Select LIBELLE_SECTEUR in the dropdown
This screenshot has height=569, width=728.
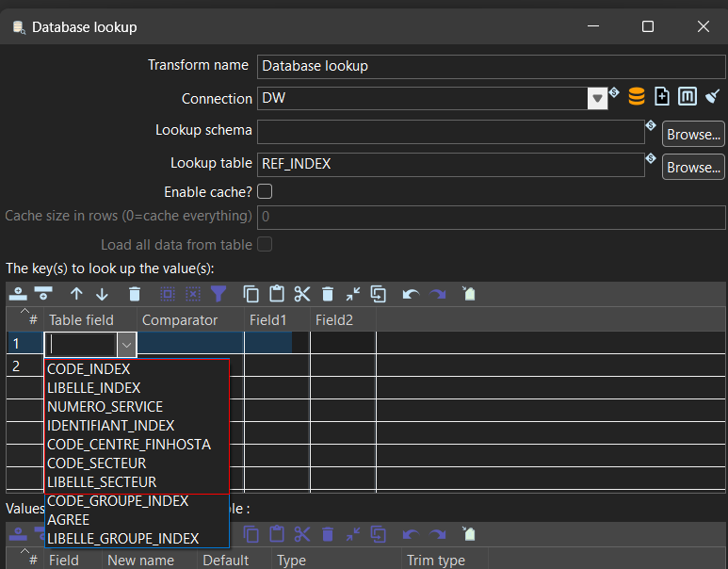pyautogui.click(x=102, y=482)
